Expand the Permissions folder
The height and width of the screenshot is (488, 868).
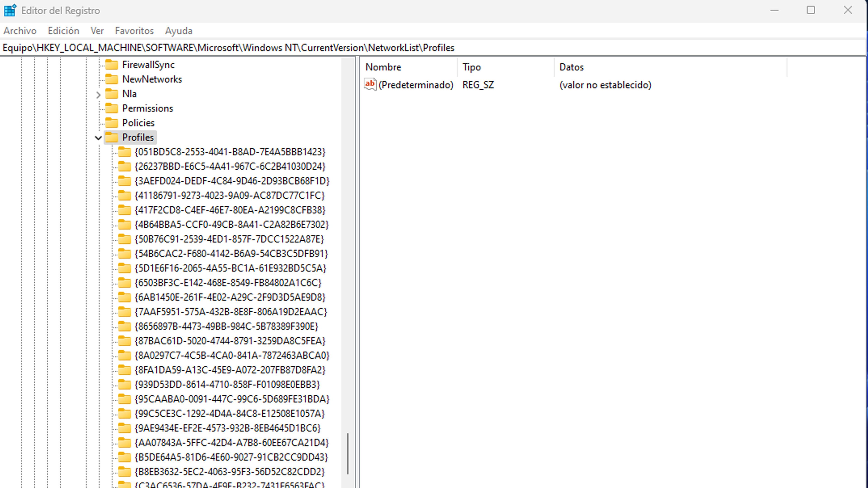pyautogui.click(x=147, y=108)
